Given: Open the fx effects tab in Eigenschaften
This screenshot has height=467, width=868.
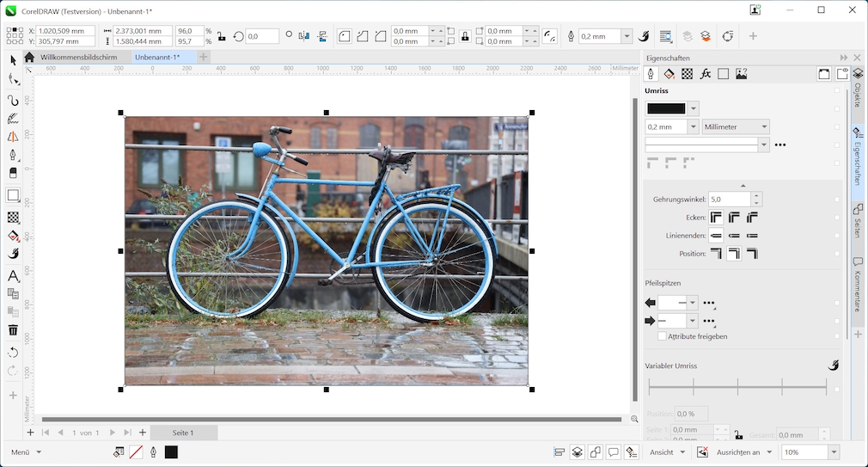Looking at the screenshot, I should [x=706, y=74].
